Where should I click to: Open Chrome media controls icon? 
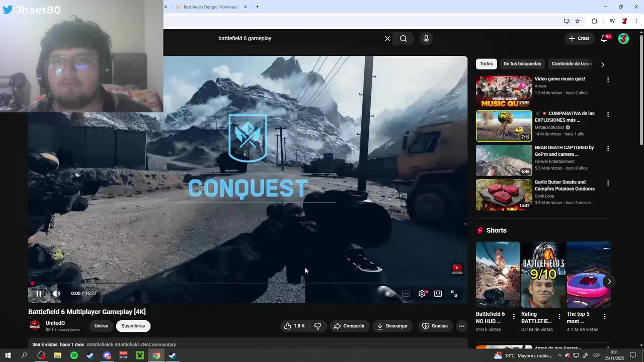coord(612,21)
